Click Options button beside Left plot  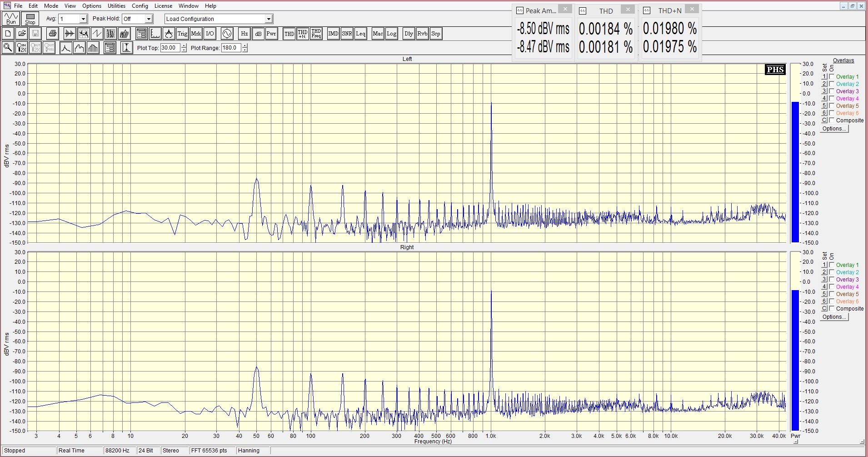click(834, 129)
